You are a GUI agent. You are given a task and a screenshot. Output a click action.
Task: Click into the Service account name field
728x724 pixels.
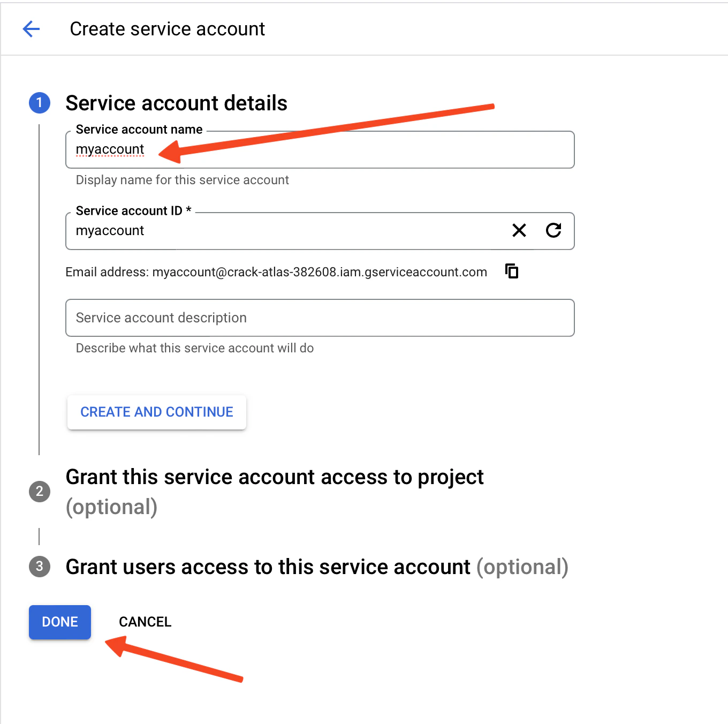(x=320, y=149)
